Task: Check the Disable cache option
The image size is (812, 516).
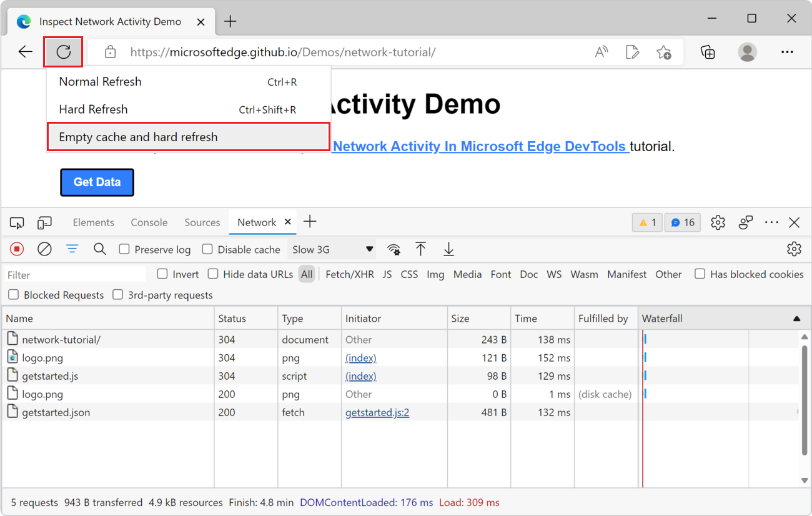Action: click(207, 249)
